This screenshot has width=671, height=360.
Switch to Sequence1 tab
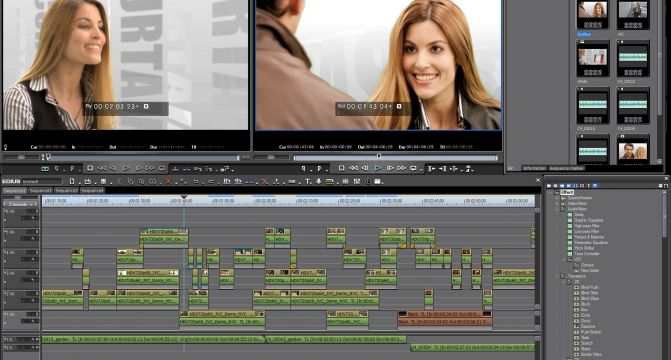tap(15, 190)
